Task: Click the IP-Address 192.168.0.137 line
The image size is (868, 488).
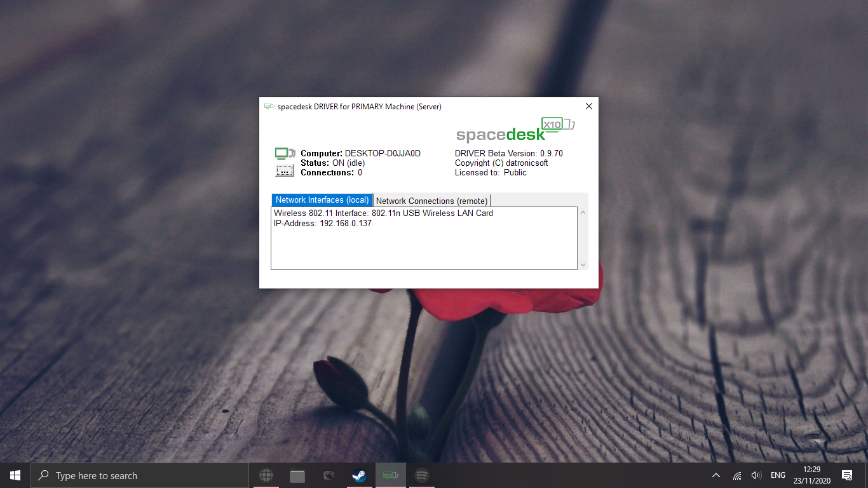Action: coord(323,224)
